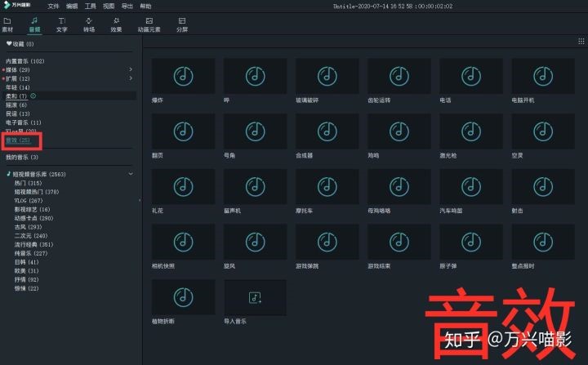Open the 效果 effects tab
The image size is (588, 365).
pyautogui.click(x=116, y=24)
